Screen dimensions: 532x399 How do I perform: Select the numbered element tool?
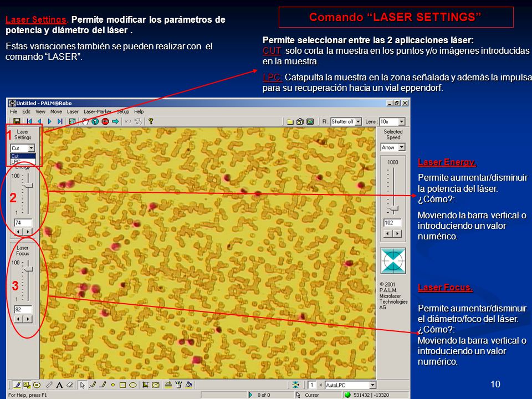[27, 385]
